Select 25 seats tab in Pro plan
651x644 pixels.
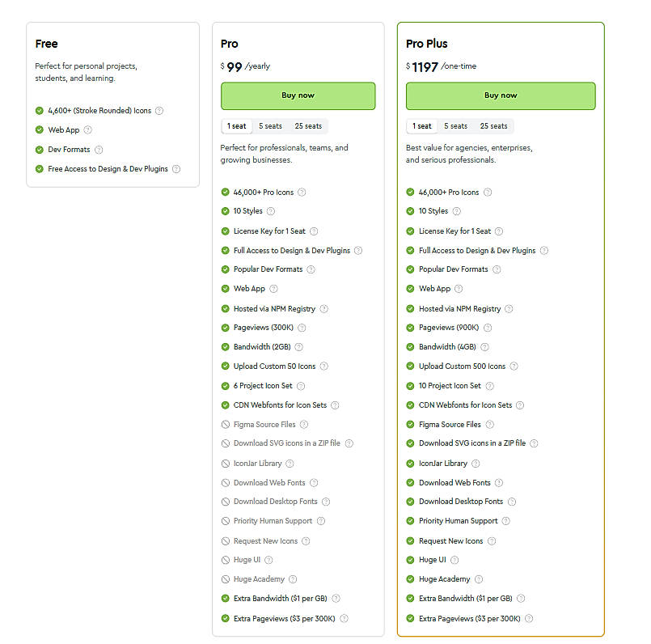pos(308,126)
